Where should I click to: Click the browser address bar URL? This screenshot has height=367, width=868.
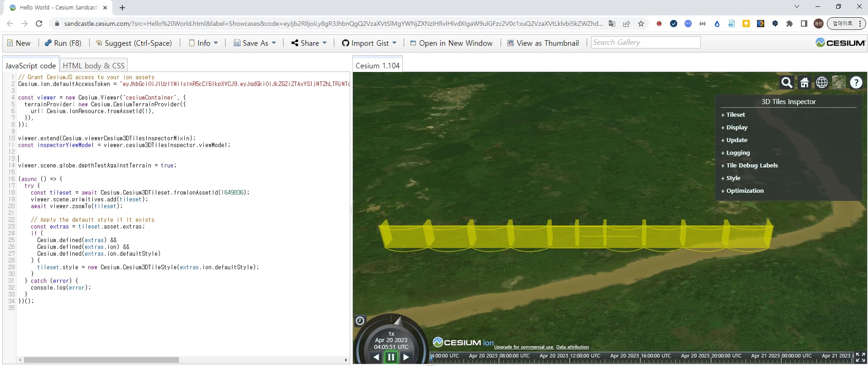(x=333, y=24)
